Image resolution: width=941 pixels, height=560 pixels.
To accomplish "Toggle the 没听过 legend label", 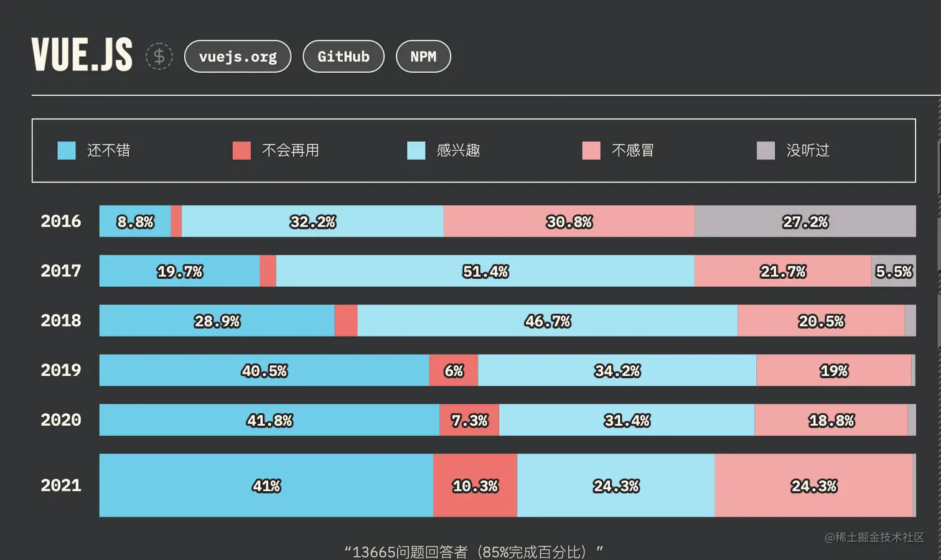I will coord(808,151).
